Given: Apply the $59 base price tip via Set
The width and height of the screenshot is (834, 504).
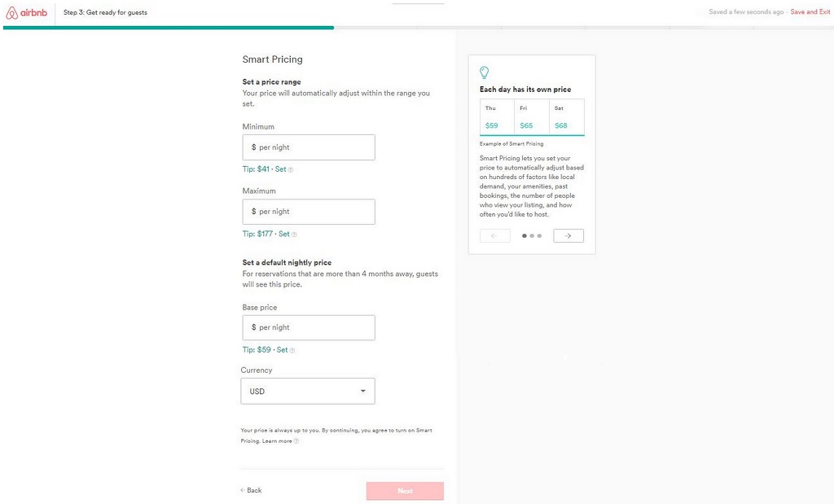Looking at the screenshot, I should tap(282, 350).
